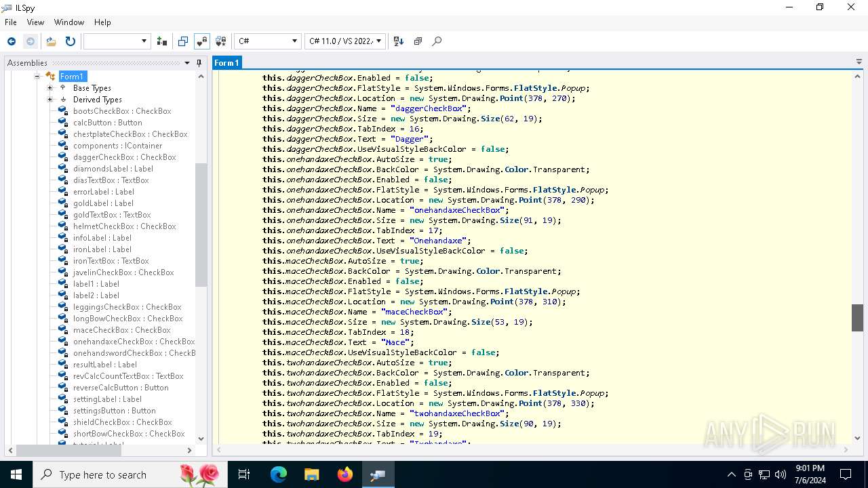
Task: Switch to the Form1 document tab
Action: 227,63
